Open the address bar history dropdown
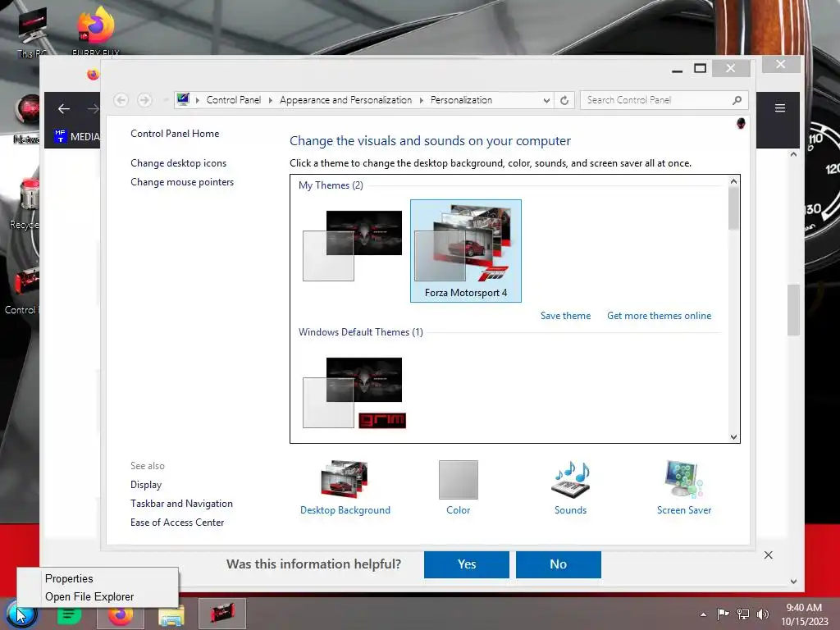The image size is (840, 630). pyautogui.click(x=546, y=100)
